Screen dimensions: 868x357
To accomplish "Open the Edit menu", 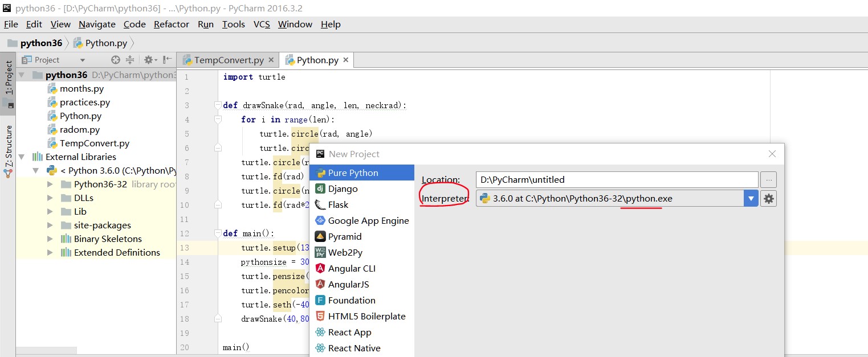I will pyautogui.click(x=34, y=24).
